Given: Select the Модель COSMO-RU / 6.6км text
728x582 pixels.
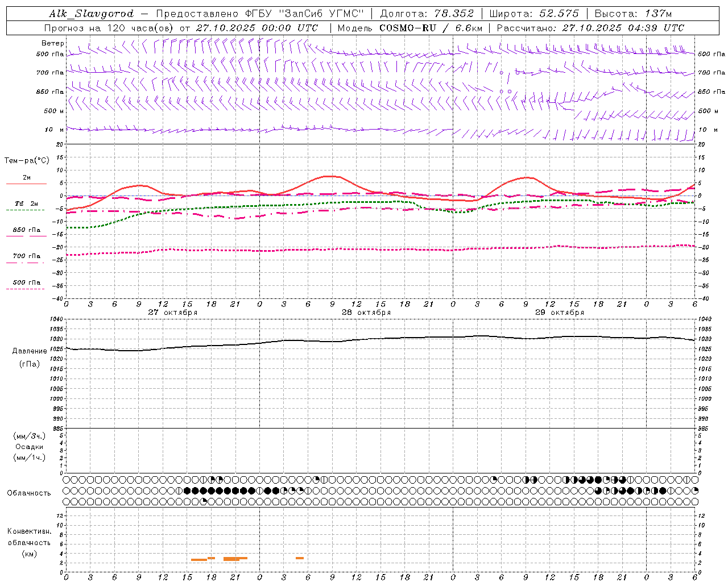Looking at the screenshot, I should (x=410, y=28).
